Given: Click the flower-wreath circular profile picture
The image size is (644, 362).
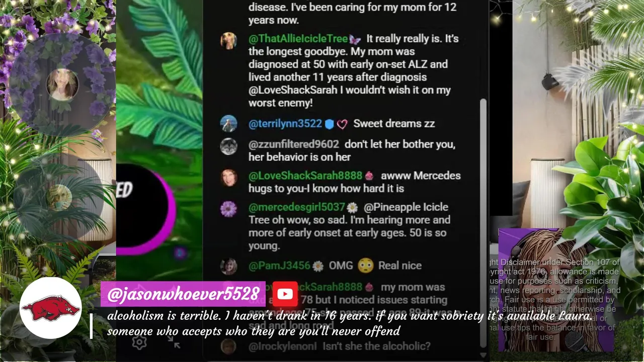Looking at the screenshot, I should tap(62, 84).
